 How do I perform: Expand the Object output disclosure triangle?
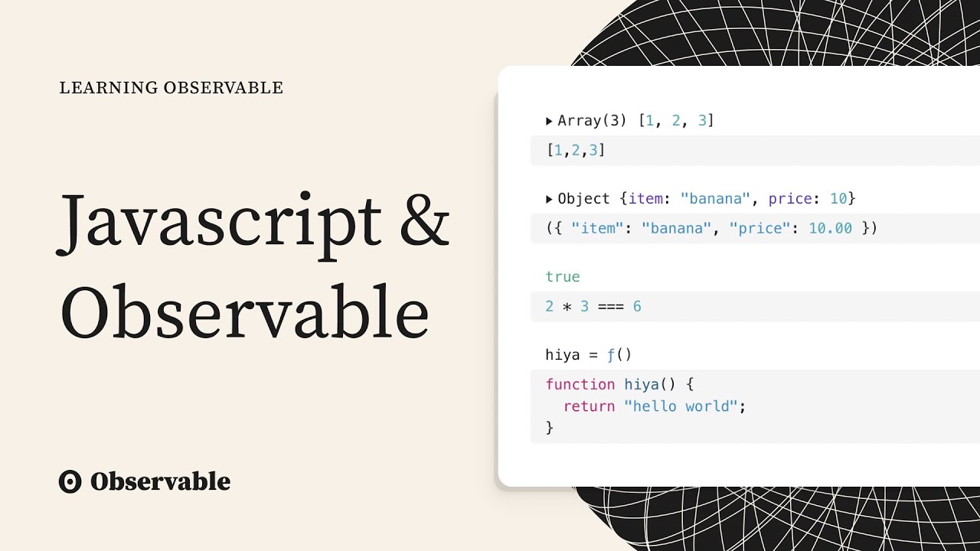(x=549, y=199)
